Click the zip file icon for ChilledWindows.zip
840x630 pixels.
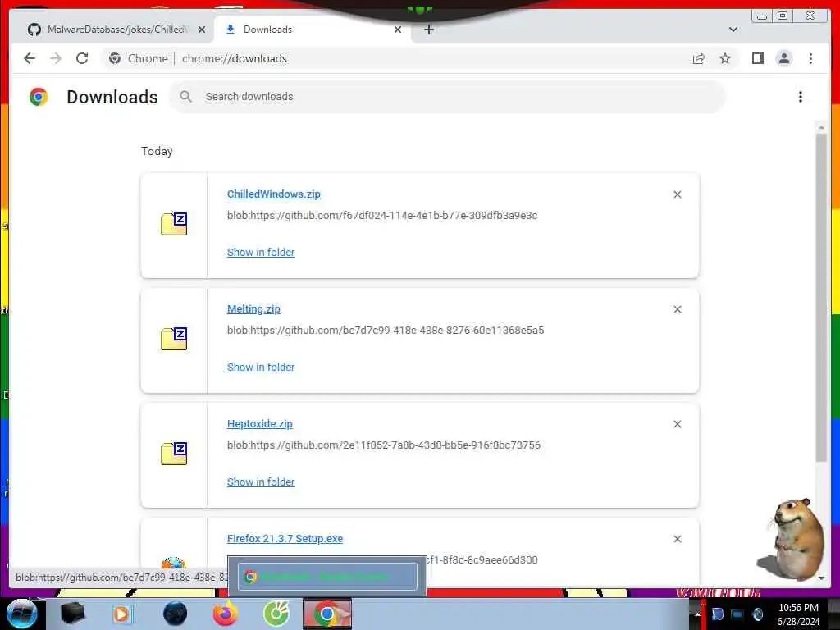[x=174, y=223]
